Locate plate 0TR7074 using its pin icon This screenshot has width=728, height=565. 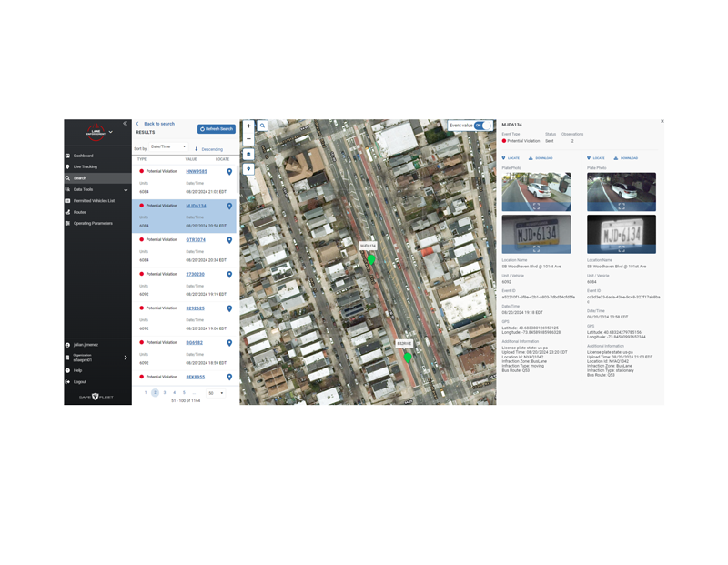click(x=229, y=240)
